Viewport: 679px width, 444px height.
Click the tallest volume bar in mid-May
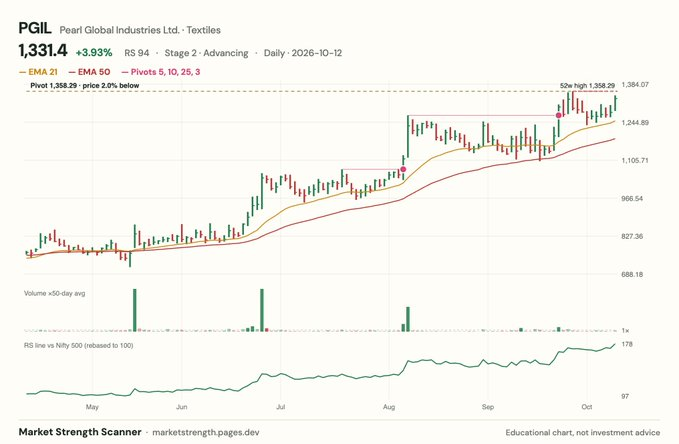[135, 310]
